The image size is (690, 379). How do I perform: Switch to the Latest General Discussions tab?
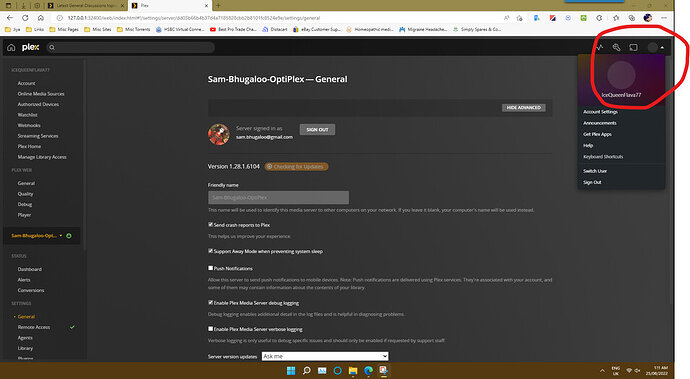pos(86,5)
